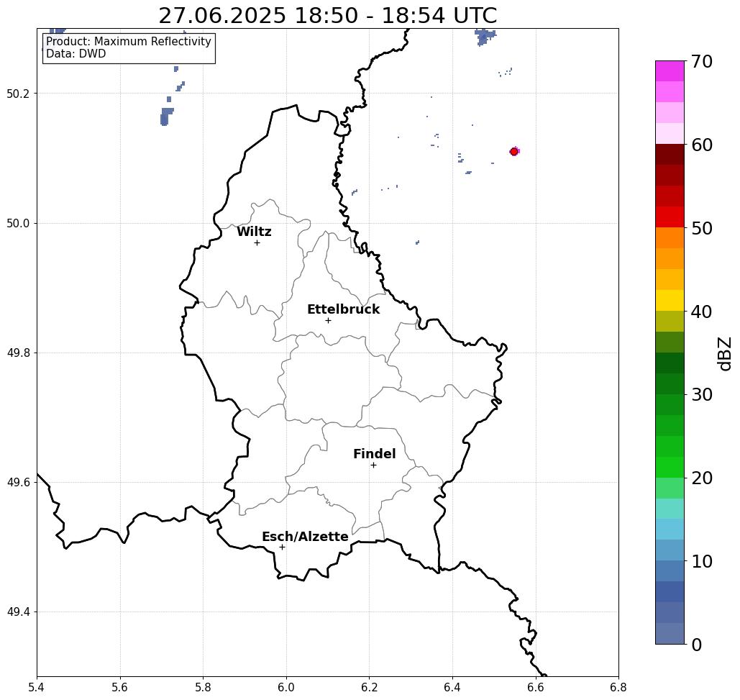Click the dark red band just below 60 dBZ

[670, 155]
